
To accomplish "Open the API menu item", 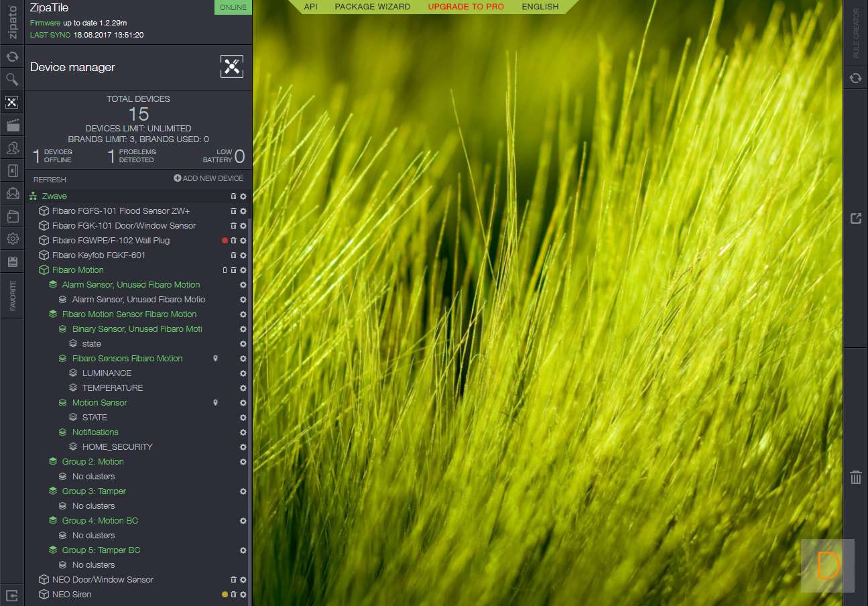I will (310, 7).
